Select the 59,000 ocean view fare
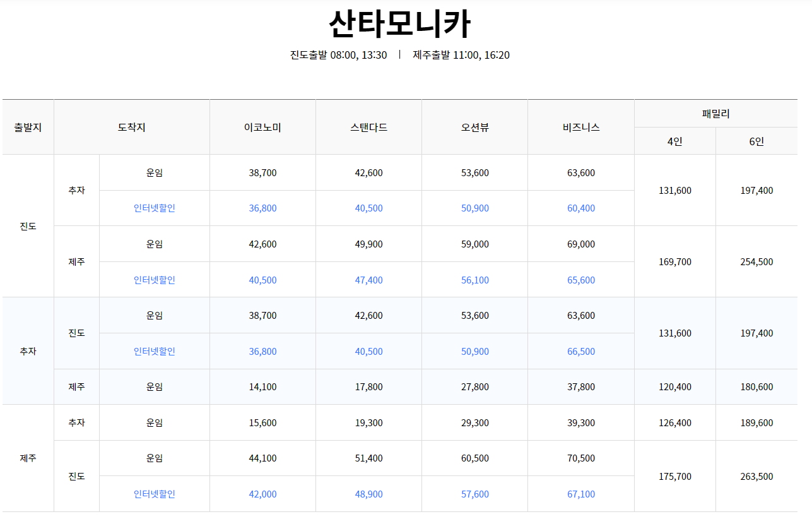812x519 pixels. 475,244
